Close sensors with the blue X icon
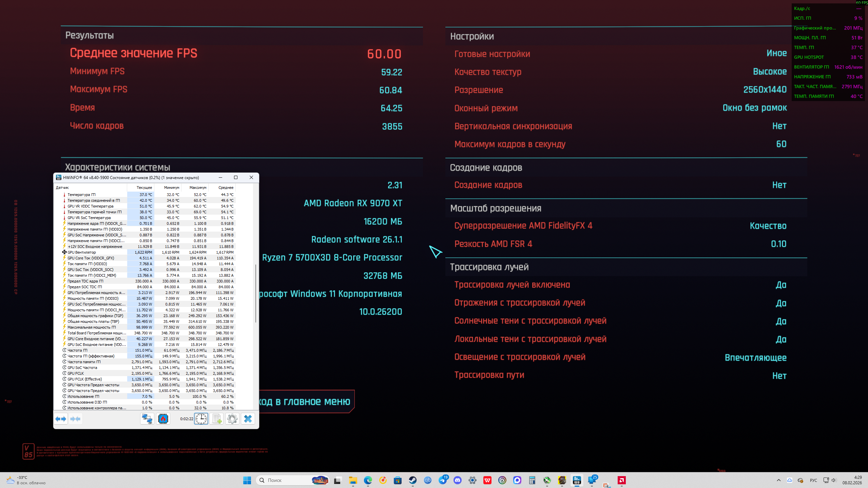This screenshot has height=488, width=868. [x=248, y=419]
